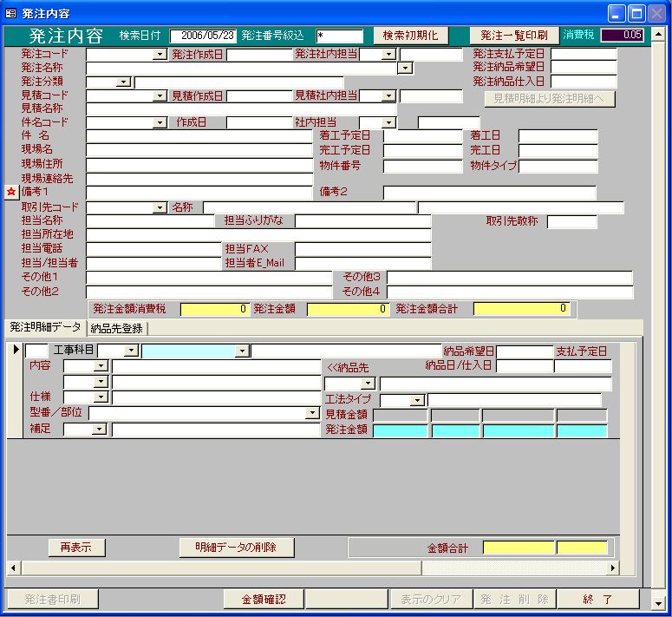This screenshot has width=672, height=617.
Task: Click the 担当ふりがな field
Action: 363,221
